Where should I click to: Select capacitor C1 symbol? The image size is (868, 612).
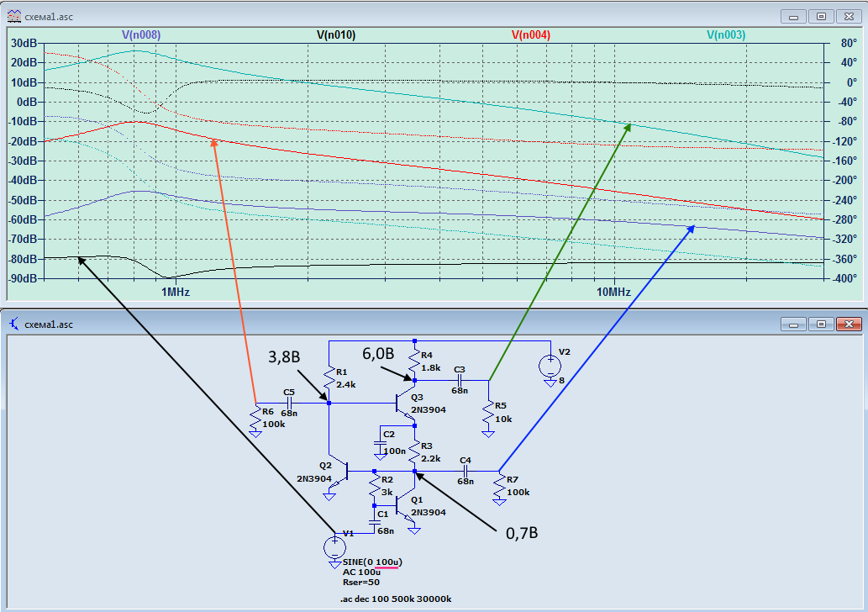pyautogui.click(x=375, y=522)
